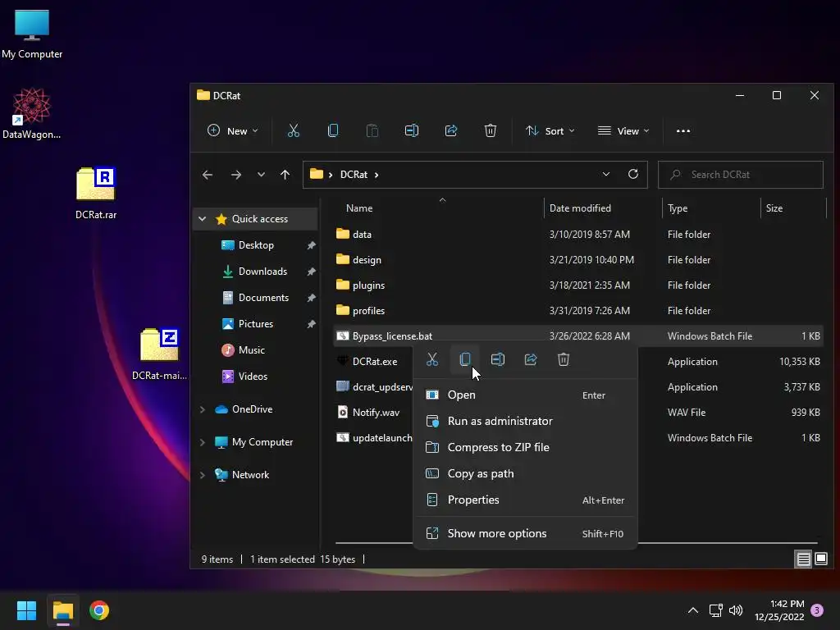The height and width of the screenshot is (630, 840).
Task: Click the Delete trash icon in top toolbar
Action: 491,130
